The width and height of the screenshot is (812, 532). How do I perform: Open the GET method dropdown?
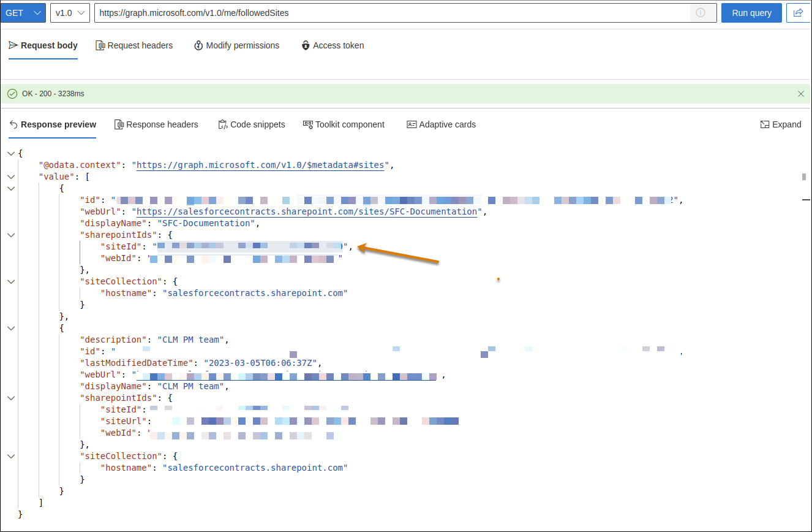(x=23, y=13)
